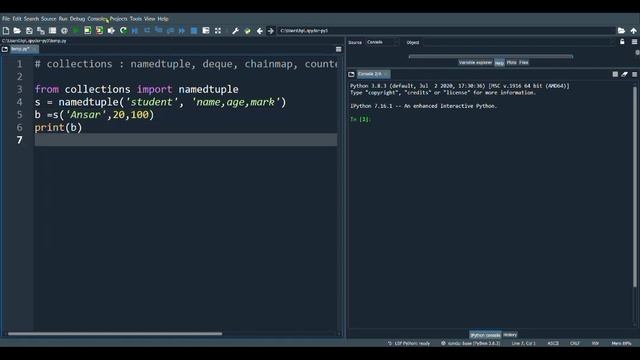Go forward with the right arrow icon
The image size is (640, 360).
click(271, 31)
